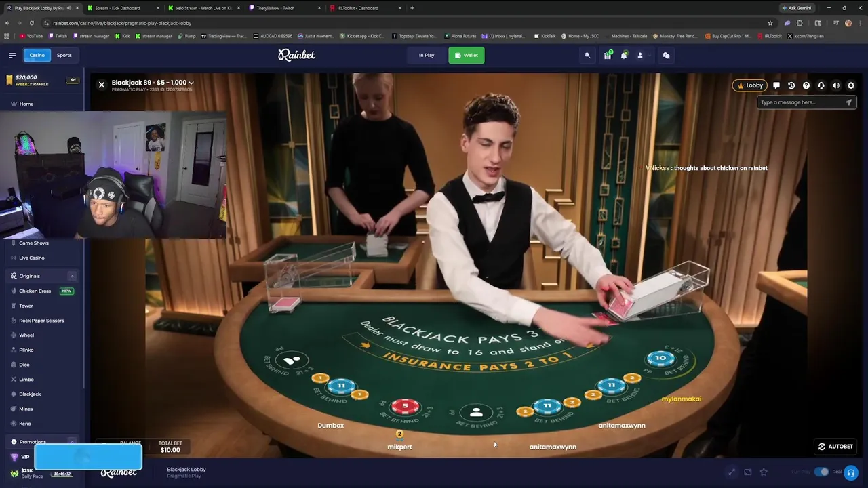Screen dimensions: 868x488
Task: Open live support headset icon in game
Action: coord(821,85)
